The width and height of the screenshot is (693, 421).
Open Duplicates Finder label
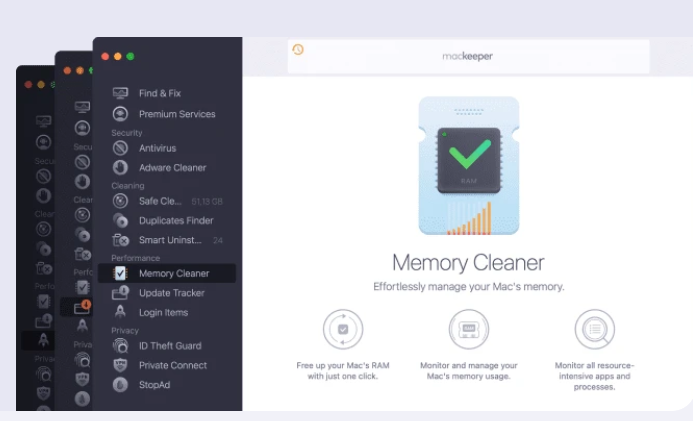point(176,220)
